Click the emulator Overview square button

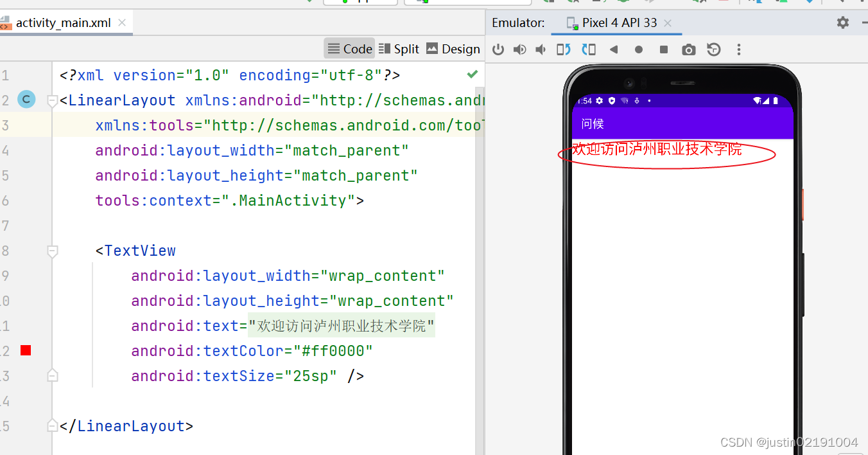(x=664, y=49)
